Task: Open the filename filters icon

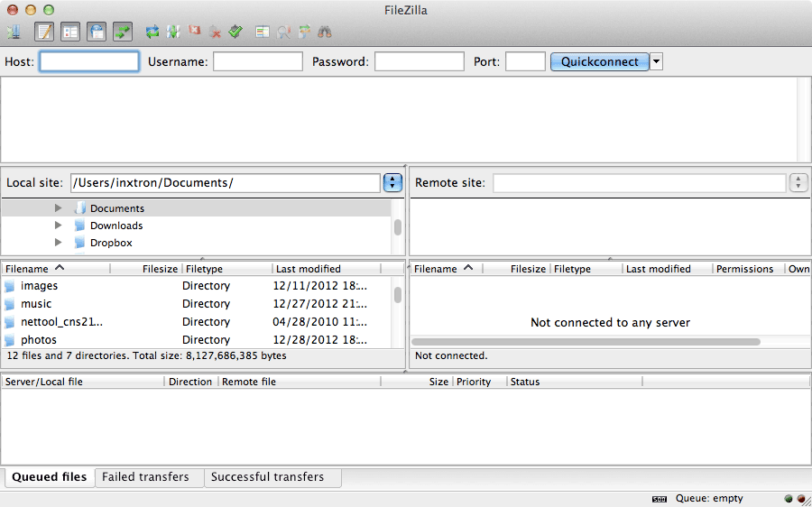Action: pyautogui.click(x=263, y=32)
